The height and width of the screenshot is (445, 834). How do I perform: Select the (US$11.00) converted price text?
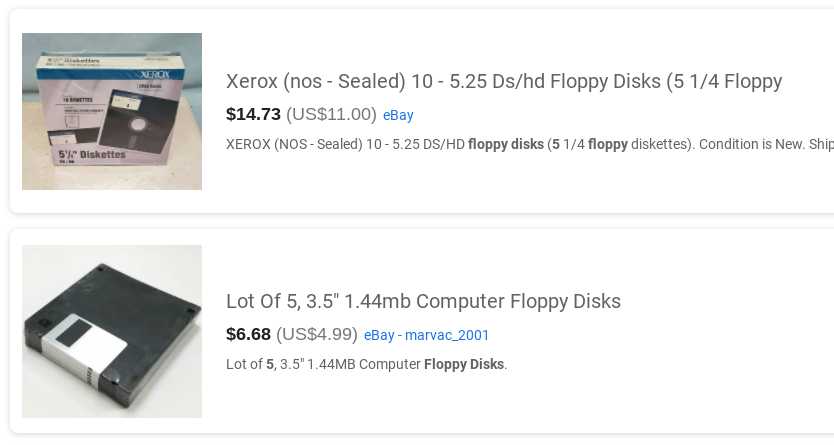coord(331,114)
